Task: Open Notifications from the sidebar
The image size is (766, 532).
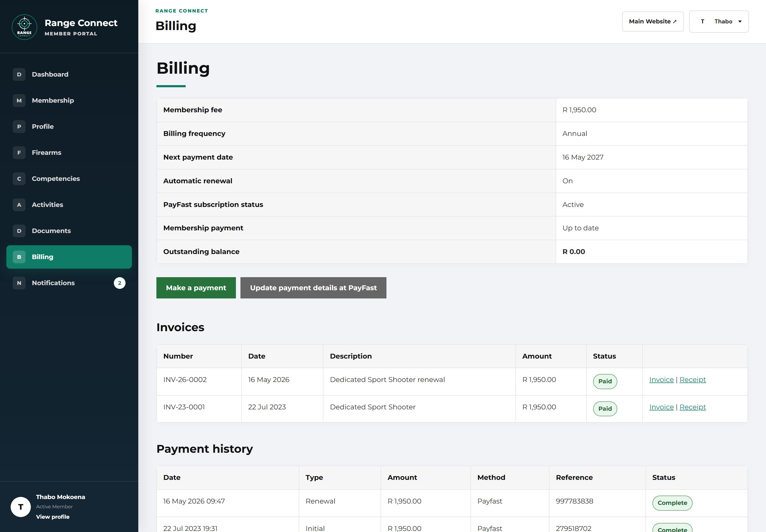Action: click(69, 283)
